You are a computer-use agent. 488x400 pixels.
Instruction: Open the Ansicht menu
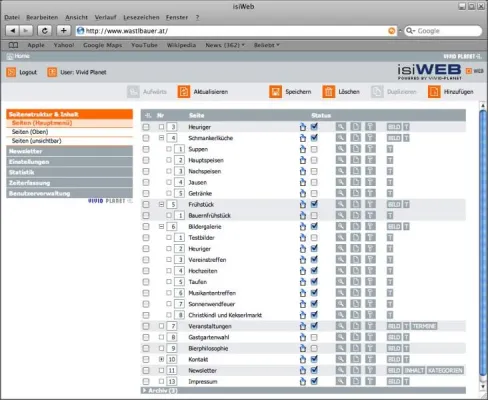76,17
